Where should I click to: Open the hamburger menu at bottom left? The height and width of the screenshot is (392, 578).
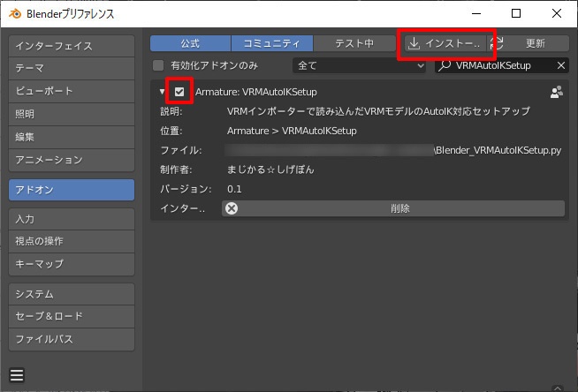pos(17,375)
